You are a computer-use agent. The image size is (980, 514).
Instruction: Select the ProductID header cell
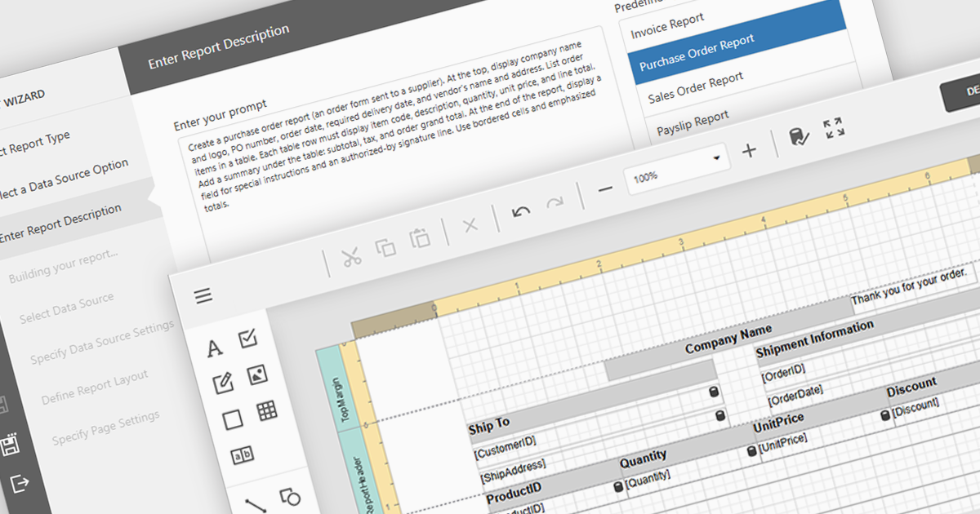pyautogui.click(x=514, y=493)
